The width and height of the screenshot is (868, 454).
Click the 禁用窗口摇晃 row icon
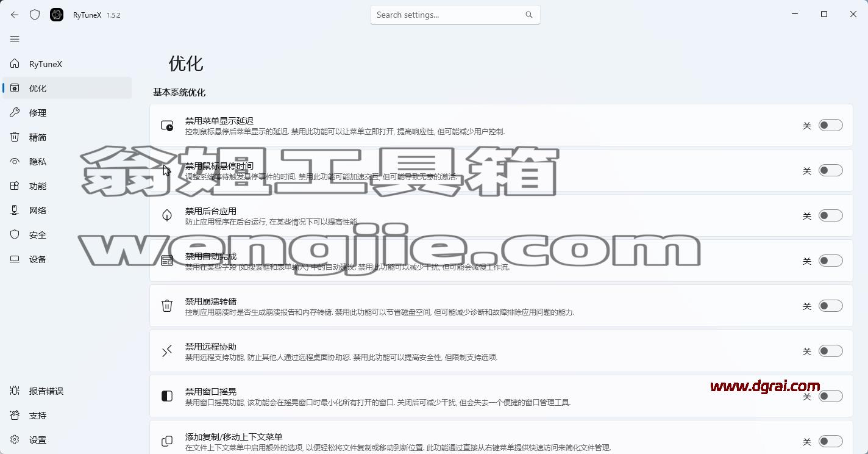167,396
